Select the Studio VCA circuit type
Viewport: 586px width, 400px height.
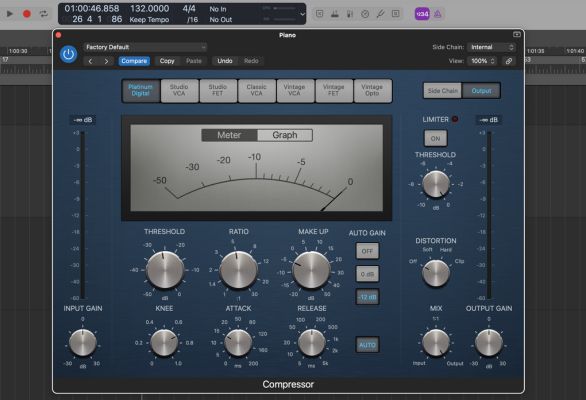coord(179,90)
